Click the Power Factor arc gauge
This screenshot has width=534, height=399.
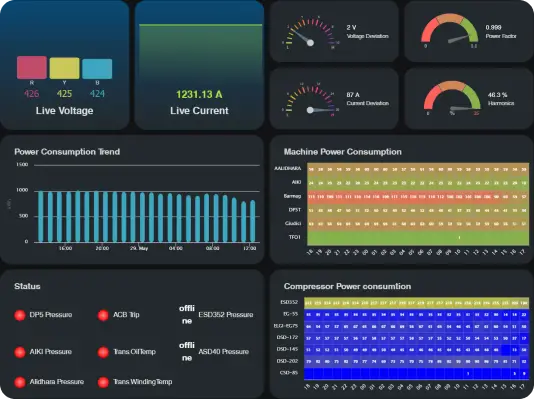(x=450, y=30)
